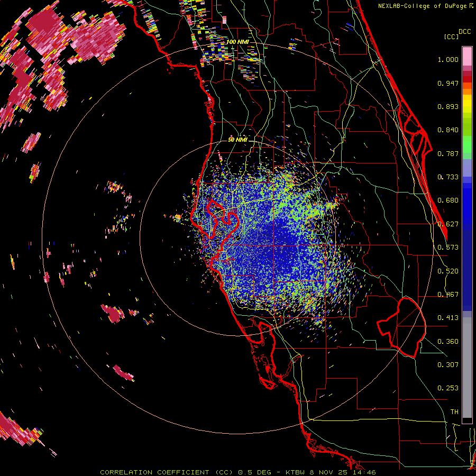Viewport: 476px width, 476px height.
Task: Click the 0.253 legend value
Action: (448, 388)
